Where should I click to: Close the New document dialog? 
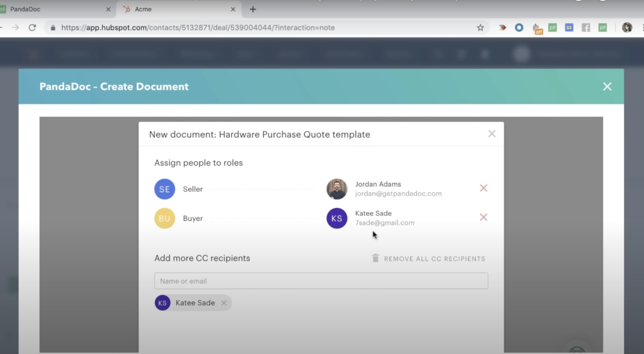point(492,134)
